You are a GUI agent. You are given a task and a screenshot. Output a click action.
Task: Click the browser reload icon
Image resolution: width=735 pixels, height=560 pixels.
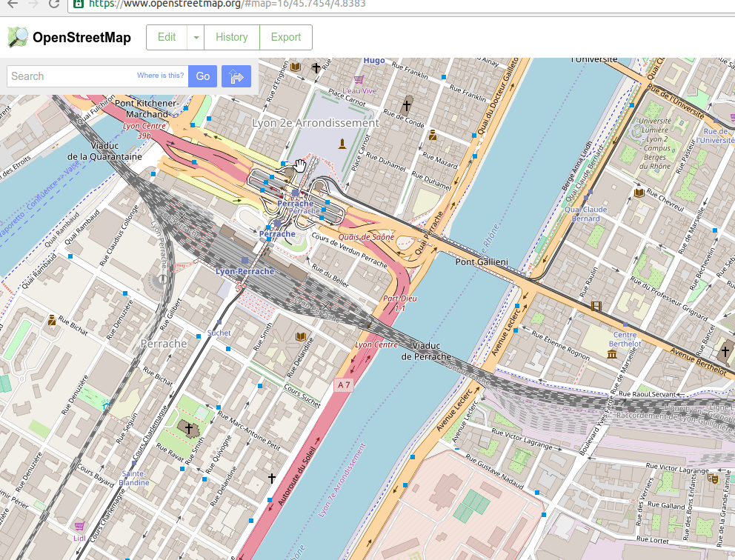tap(54, 4)
